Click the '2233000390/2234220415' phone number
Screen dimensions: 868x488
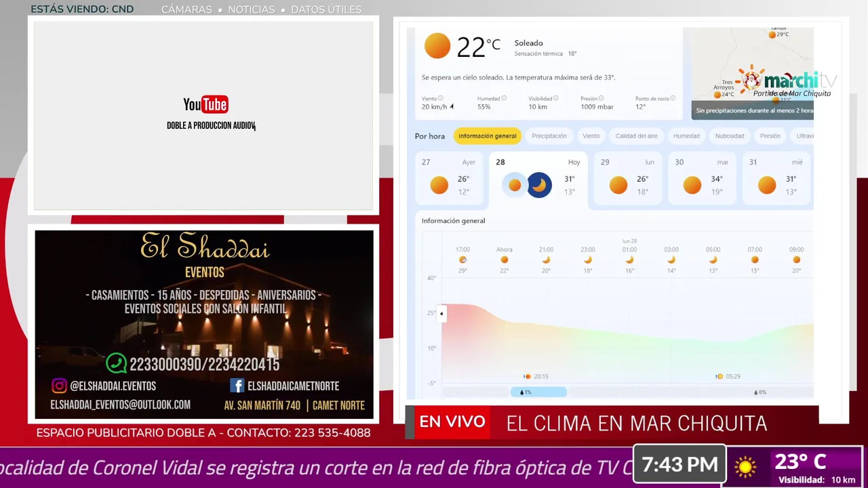coord(204,365)
